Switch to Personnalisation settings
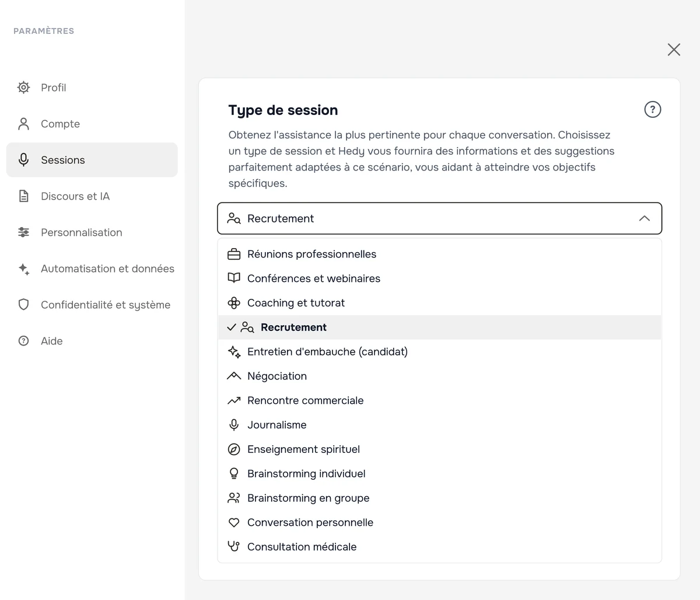The height and width of the screenshot is (600, 700). click(x=92, y=232)
